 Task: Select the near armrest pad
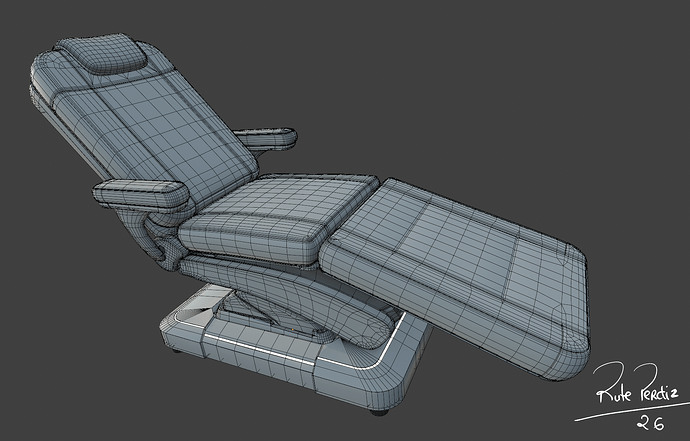tap(141, 195)
